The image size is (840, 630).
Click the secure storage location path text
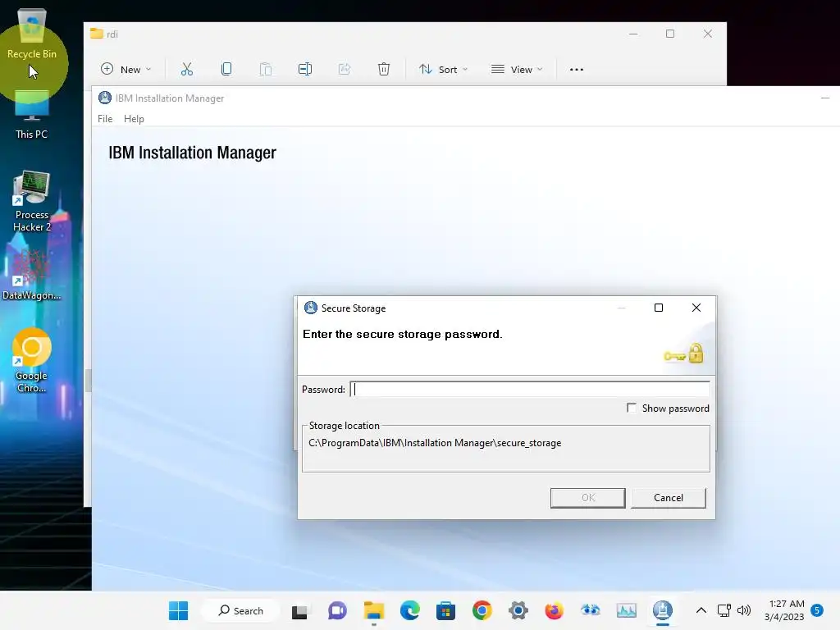click(435, 443)
